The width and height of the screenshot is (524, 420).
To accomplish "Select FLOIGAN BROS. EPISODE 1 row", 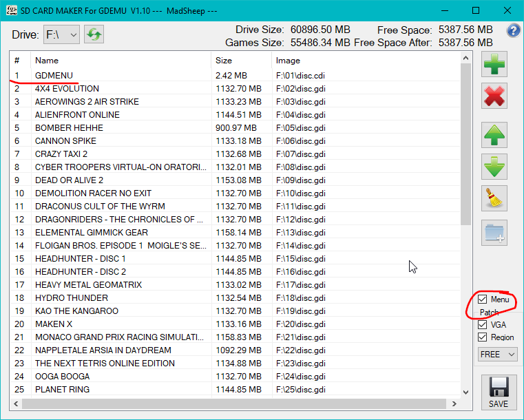I will (235, 246).
